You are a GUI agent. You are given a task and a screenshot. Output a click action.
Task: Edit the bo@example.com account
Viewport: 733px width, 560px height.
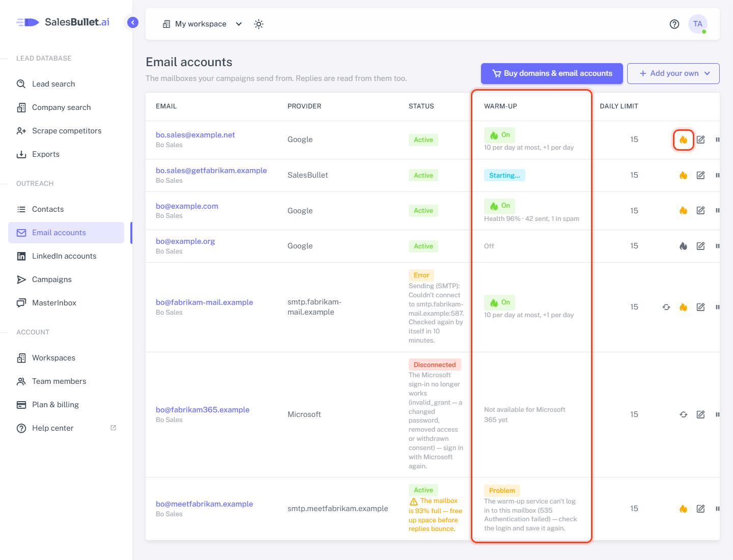pyautogui.click(x=701, y=211)
